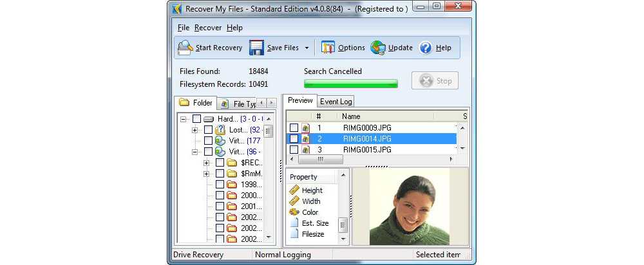The width and height of the screenshot is (644, 265).
Task: Expand the $RmM folder tree node
Action: pos(206,174)
